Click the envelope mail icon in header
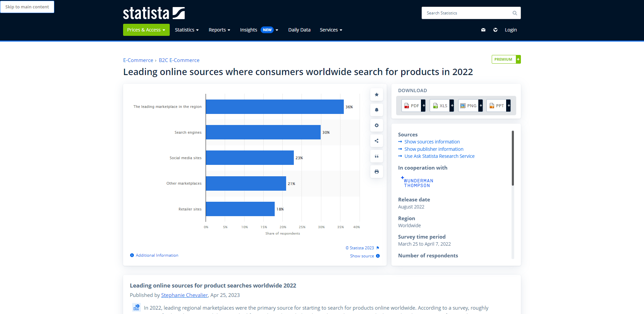Viewport: 644px width, 314px height. 483,30
